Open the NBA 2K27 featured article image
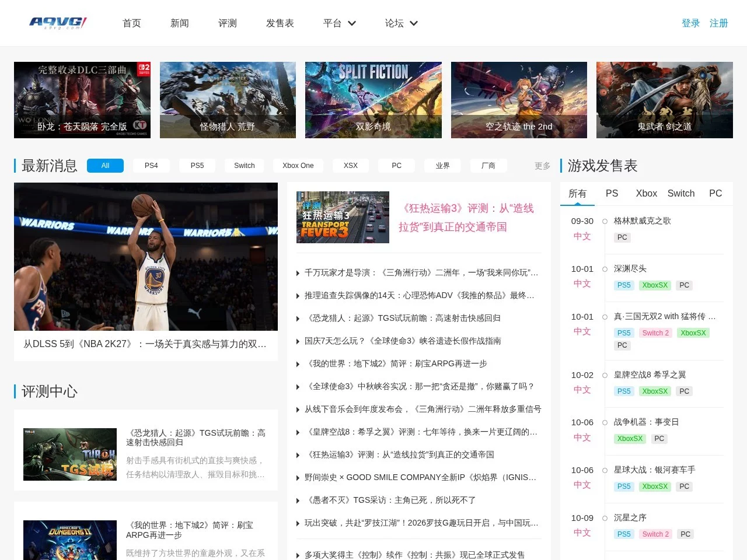 tap(146, 257)
